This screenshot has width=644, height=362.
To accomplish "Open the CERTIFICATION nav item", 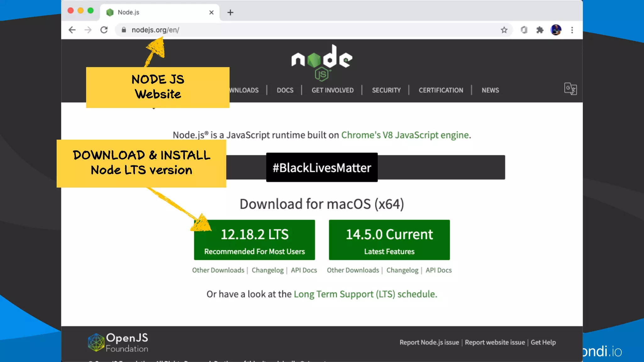I will coord(441,90).
